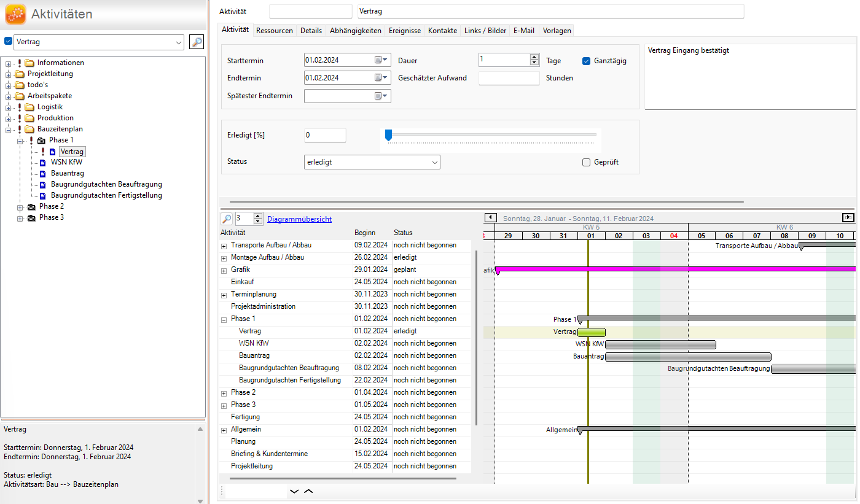The height and width of the screenshot is (504, 860).
Task: Select the Bauzeitenplan folder icon
Action: pyautogui.click(x=29, y=129)
